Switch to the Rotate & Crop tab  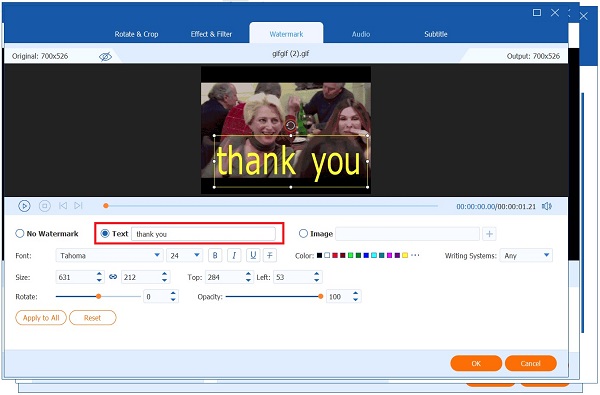point(136,34)
